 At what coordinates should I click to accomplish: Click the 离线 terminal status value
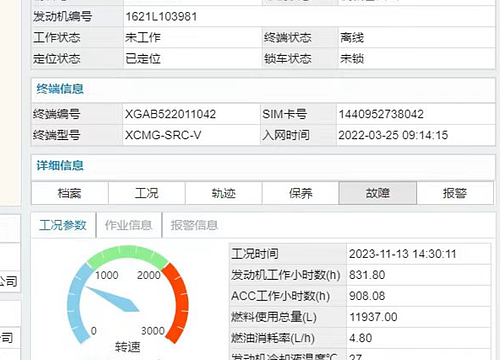point(352,37)
